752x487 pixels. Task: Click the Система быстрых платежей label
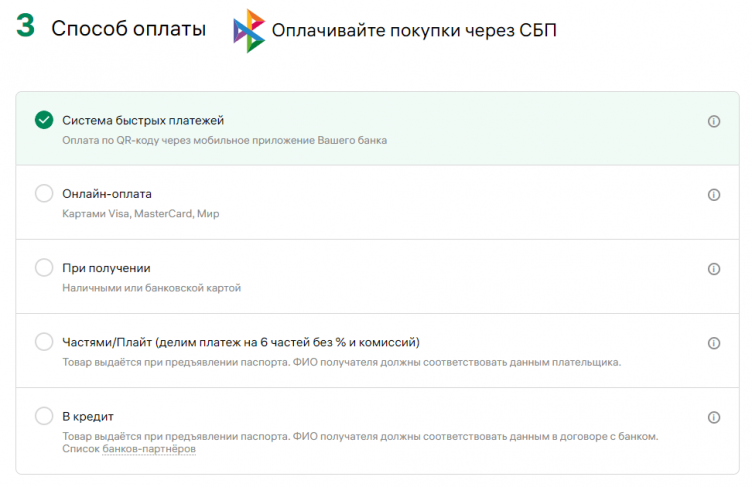[143, 120]
